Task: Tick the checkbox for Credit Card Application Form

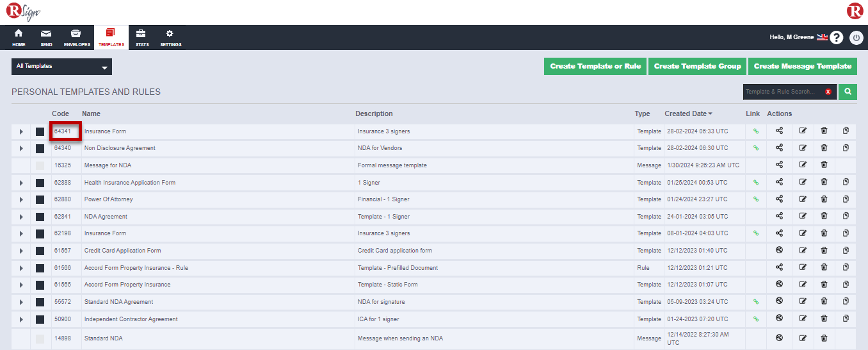Action: pyautogui.click(x=40, y=251)
